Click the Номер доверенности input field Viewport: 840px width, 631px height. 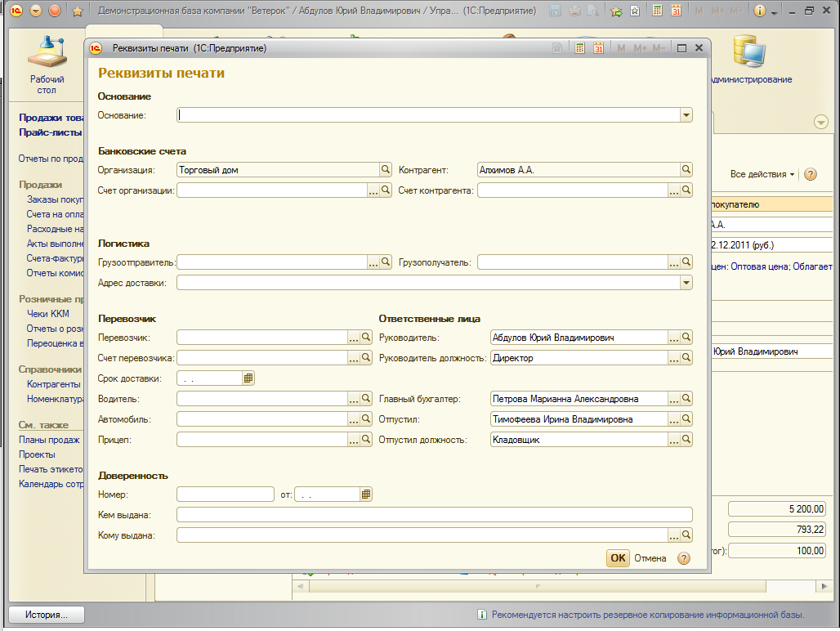pyautogui.click(x=226, y=495)
